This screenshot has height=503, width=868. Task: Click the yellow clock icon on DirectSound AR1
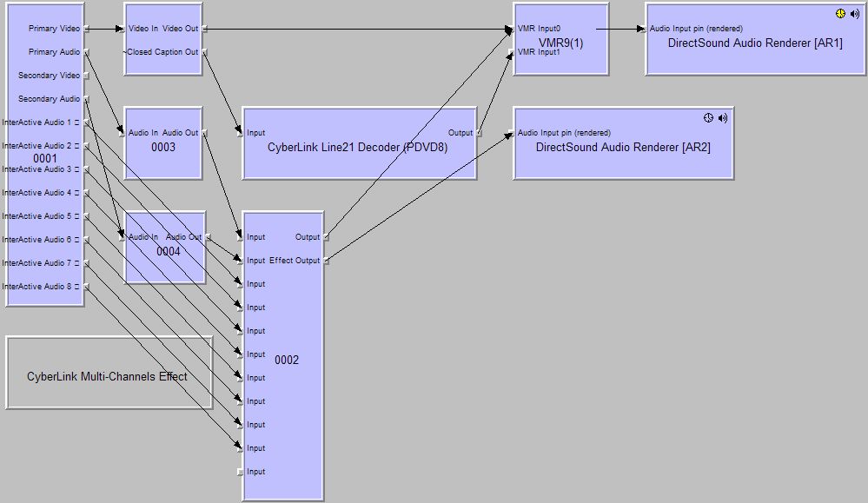(x=840, y=14)
